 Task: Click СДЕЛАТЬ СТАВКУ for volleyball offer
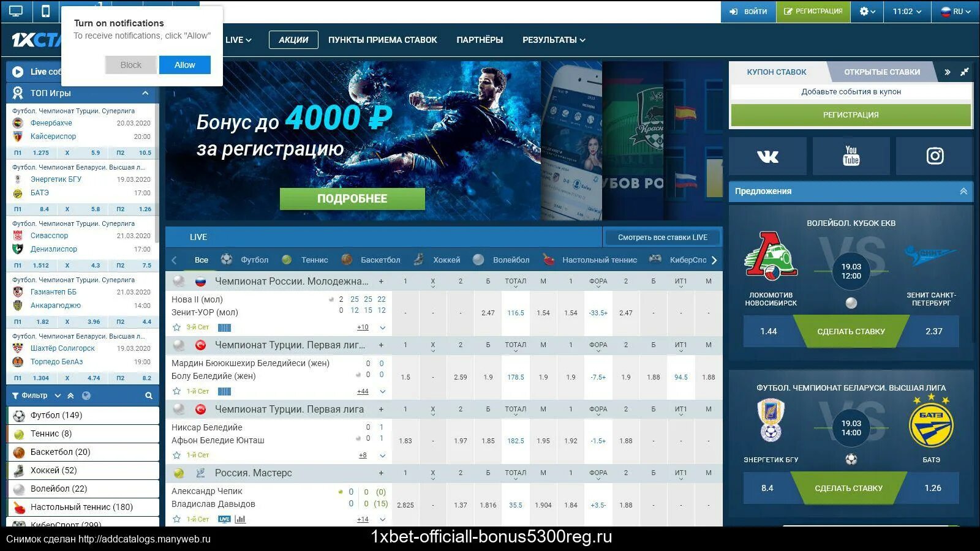pyautogui.click(x=851, y=331)
